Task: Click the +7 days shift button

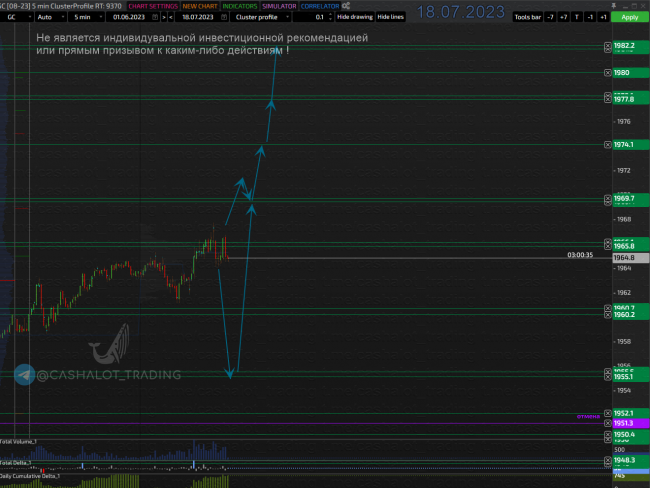Action: click(x=563, y=17)
